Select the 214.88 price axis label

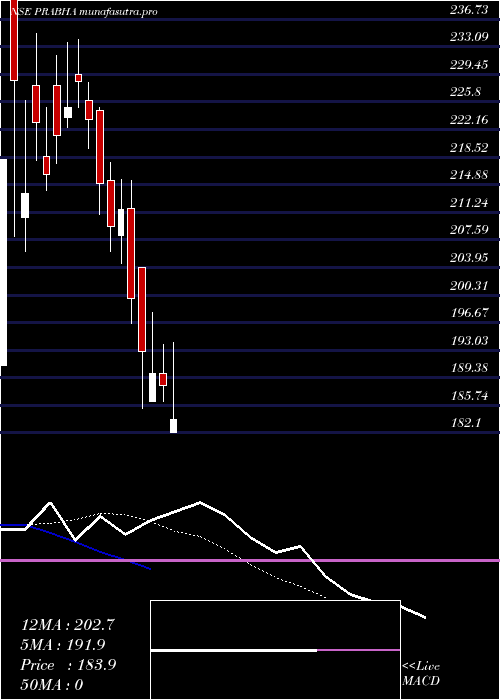click(468, 175)
